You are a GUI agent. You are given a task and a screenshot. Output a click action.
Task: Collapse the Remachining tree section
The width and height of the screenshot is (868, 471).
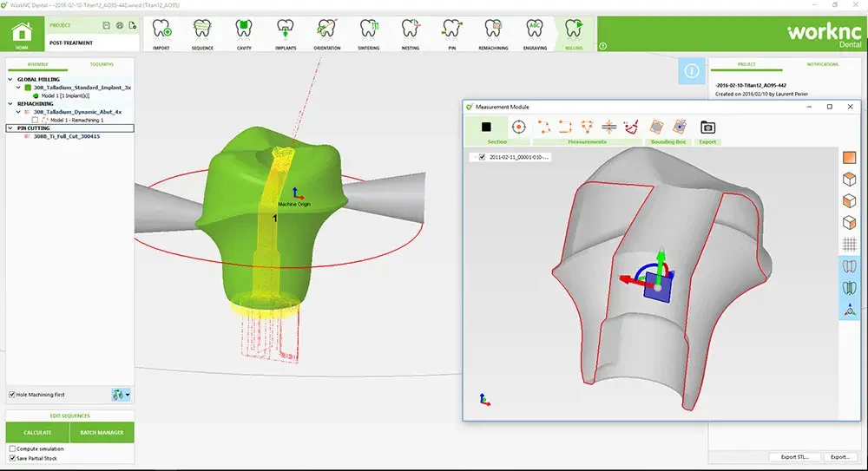[10, 103]
